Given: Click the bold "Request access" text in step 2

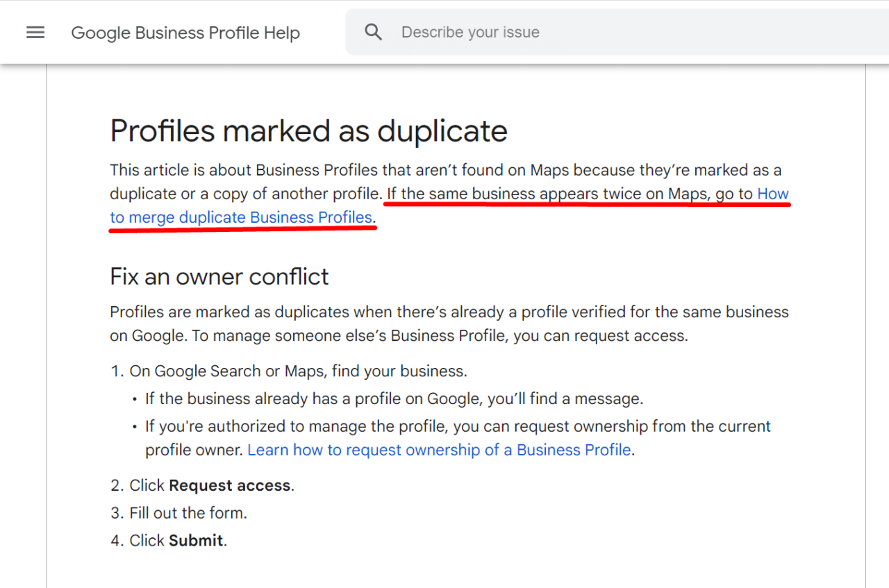Looking at the screenshot, I should click(230, 485).
